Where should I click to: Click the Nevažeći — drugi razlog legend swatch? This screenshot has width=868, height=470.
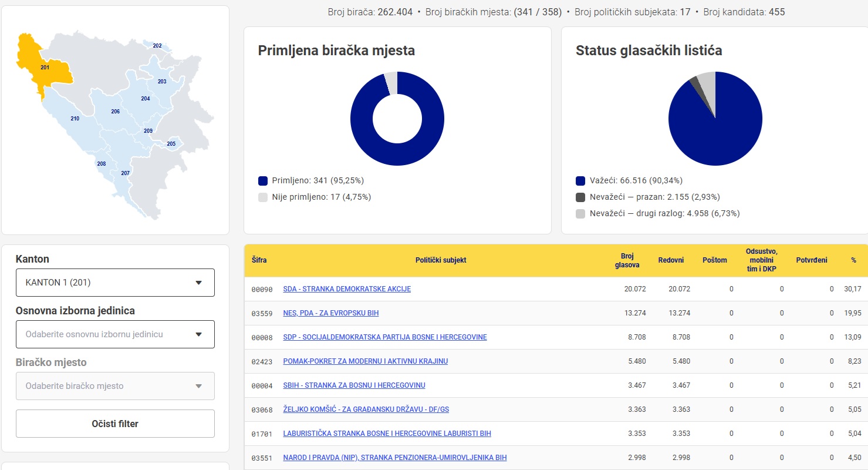coord(580,214)
